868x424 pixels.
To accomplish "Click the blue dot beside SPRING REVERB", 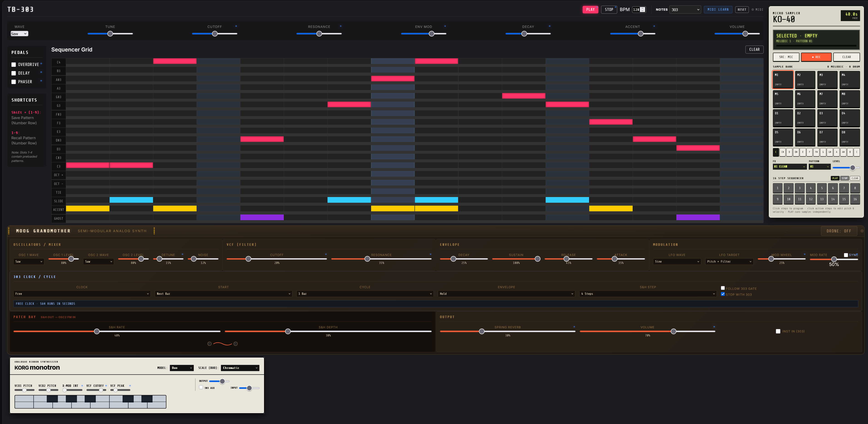I will pyautogui.click(x=574, y=327).
